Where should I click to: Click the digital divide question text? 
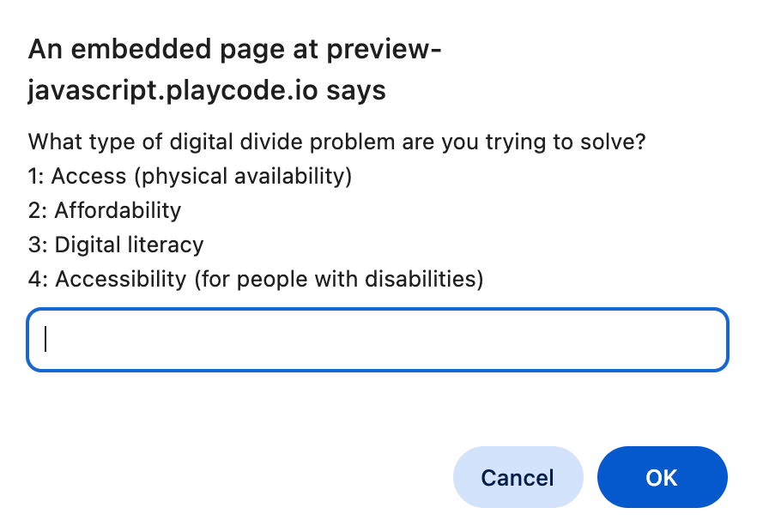click(x=337, y=142)
